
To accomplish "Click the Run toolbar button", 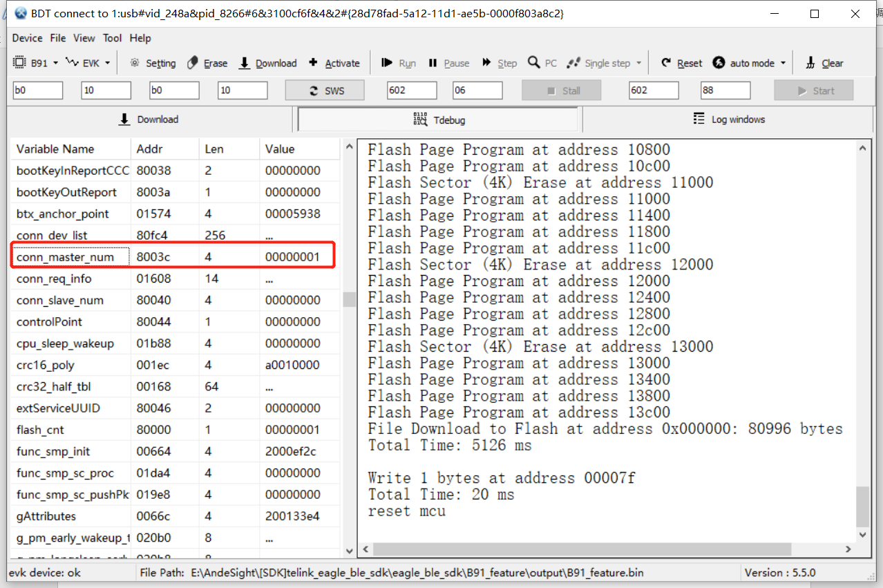I will pyautogui.click(x=399, y=63).
